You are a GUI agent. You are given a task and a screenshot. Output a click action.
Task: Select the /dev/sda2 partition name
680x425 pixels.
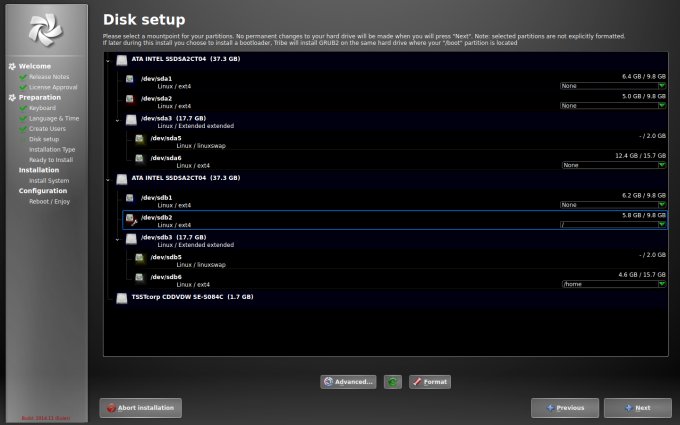click(x=157, y=99)
